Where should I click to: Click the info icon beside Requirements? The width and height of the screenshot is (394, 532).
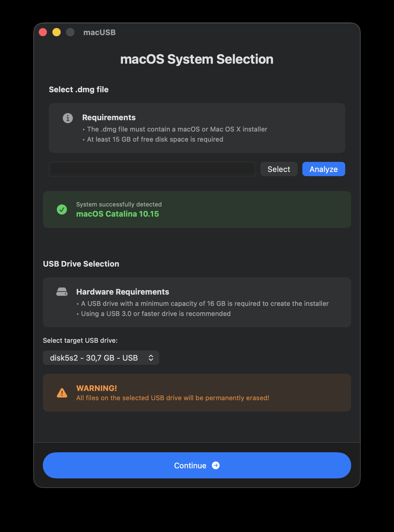[68, 118]
